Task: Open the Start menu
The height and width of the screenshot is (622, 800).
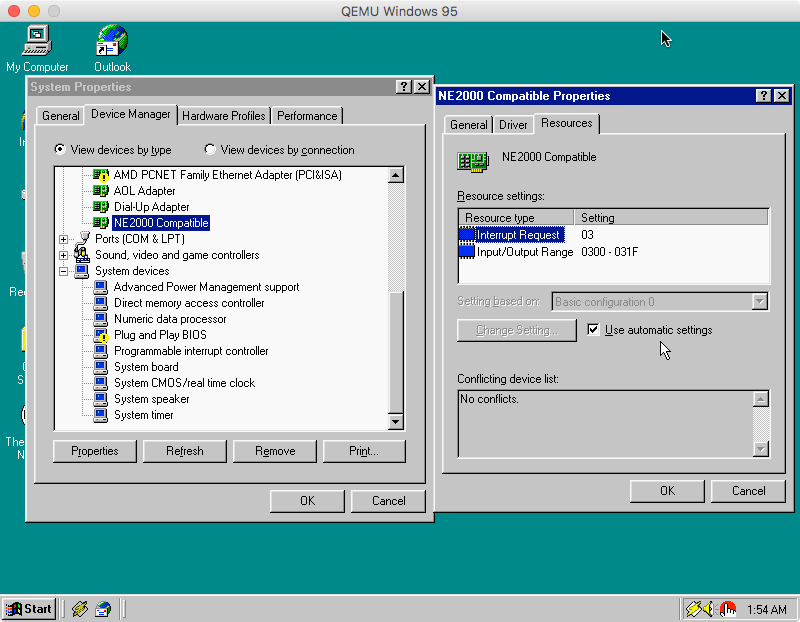Action: pos(29,609)
